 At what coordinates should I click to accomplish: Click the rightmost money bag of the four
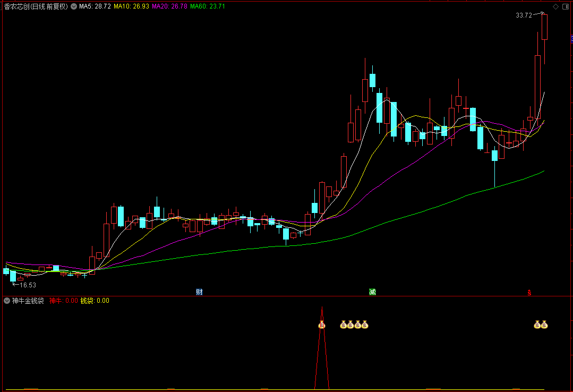coord(365,325)
